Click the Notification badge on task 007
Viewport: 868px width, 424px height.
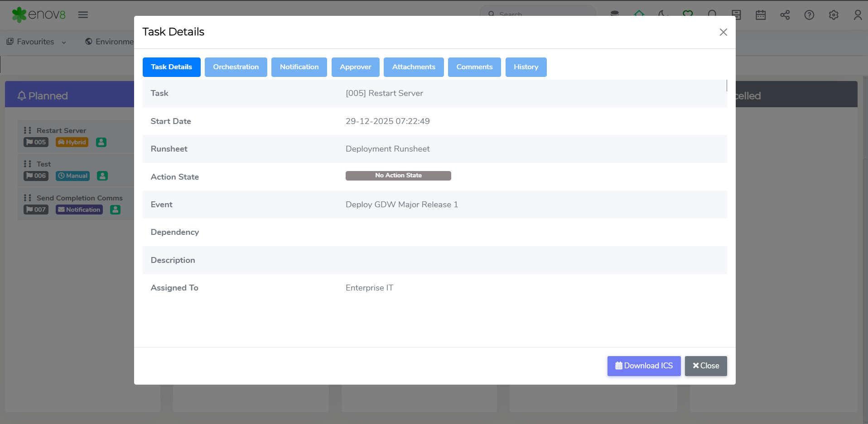tap(79, 210)
